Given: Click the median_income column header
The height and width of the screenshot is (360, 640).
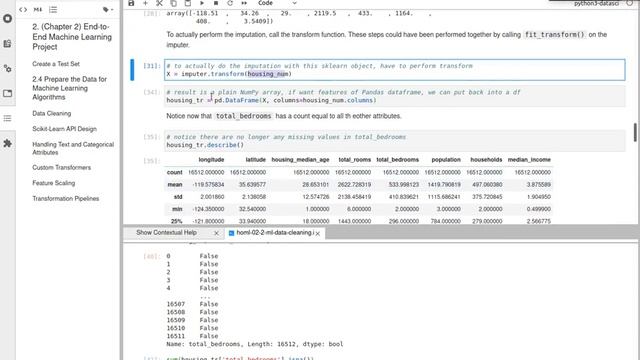Looking at the screenshot, I should coord(529,160).
